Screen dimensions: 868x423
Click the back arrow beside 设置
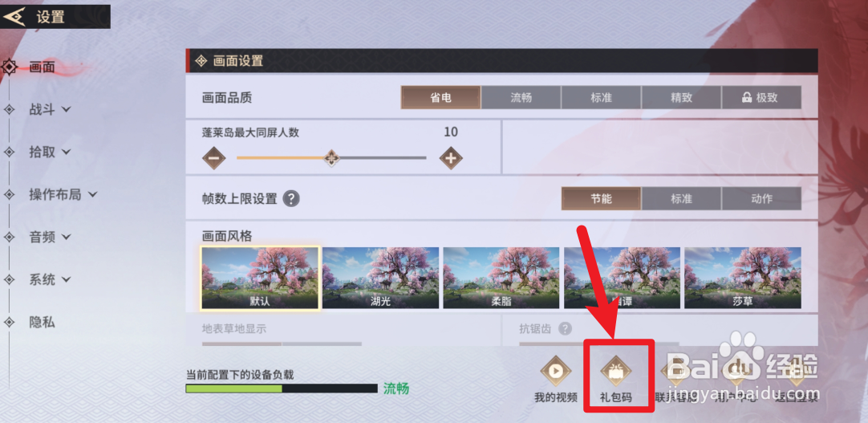[x=14, y=17]
